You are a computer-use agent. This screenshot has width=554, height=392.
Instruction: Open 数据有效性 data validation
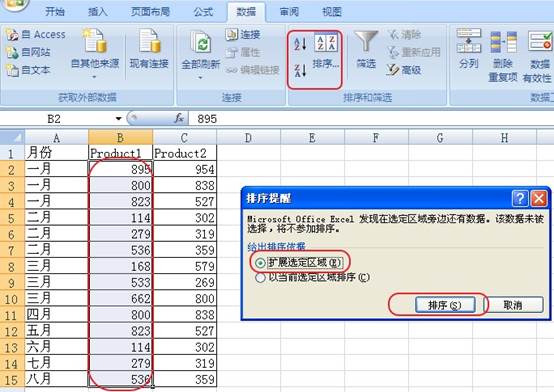538,56
